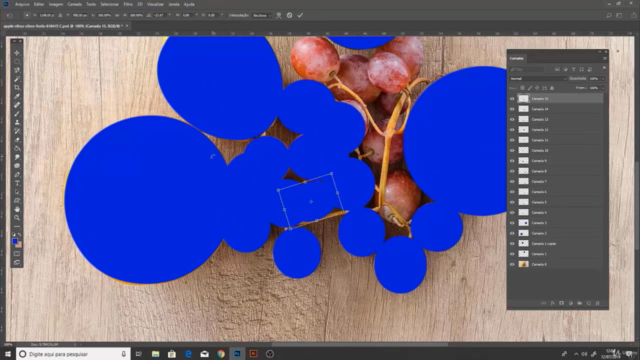Select the Crop tool
640x360 pixels.
(17, 87)
